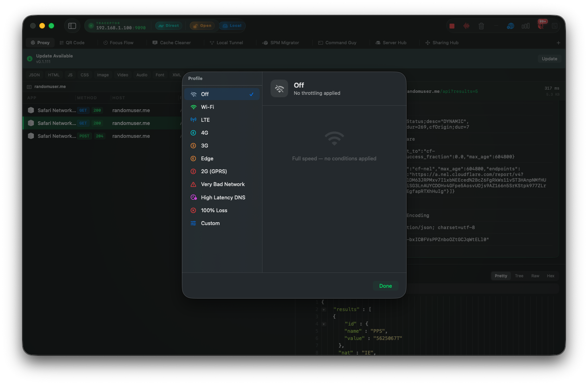This screenshot has width=588, height=385.
Task: Click the Wi-Fi profile's green signal icon
Action: 193,107
